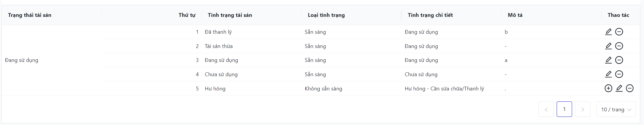
Task: Go to previous page arrow
Action: coord(546,109)
